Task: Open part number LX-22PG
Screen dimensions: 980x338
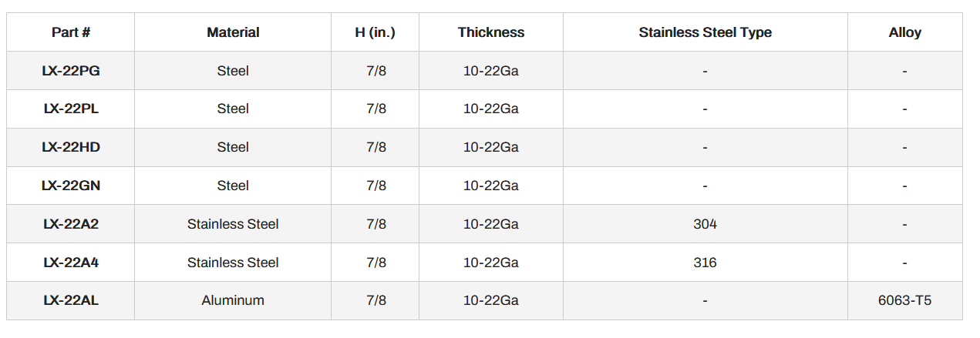Action: click(x=71, y=71)
